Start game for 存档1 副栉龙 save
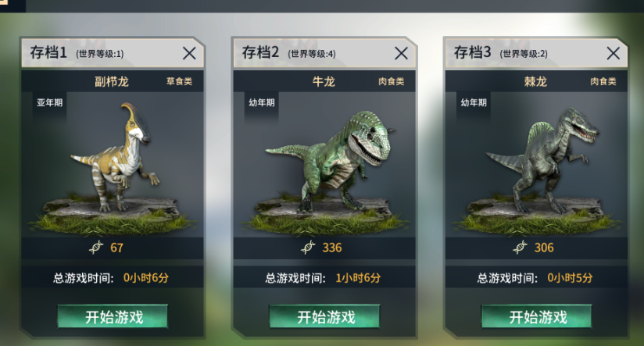The image size is (644, 346). click(113, 316)
